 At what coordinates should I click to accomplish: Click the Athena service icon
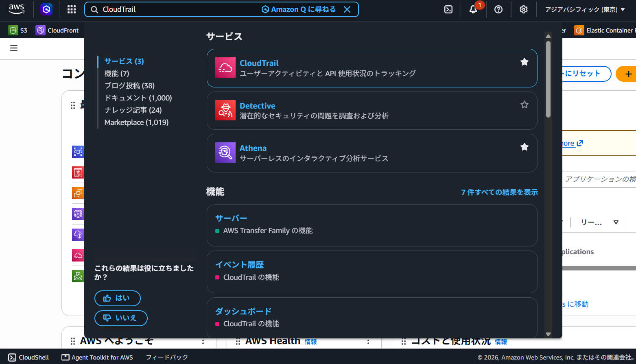click(225, 153)
